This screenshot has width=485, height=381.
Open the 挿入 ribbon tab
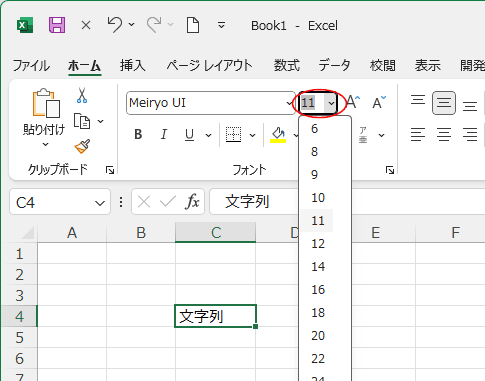click(x=133, y=65)
